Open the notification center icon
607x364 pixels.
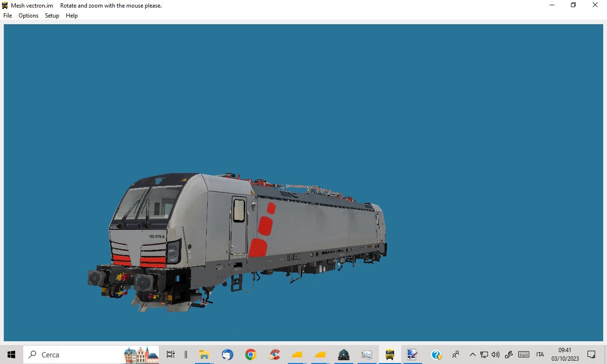click(592, 355)
